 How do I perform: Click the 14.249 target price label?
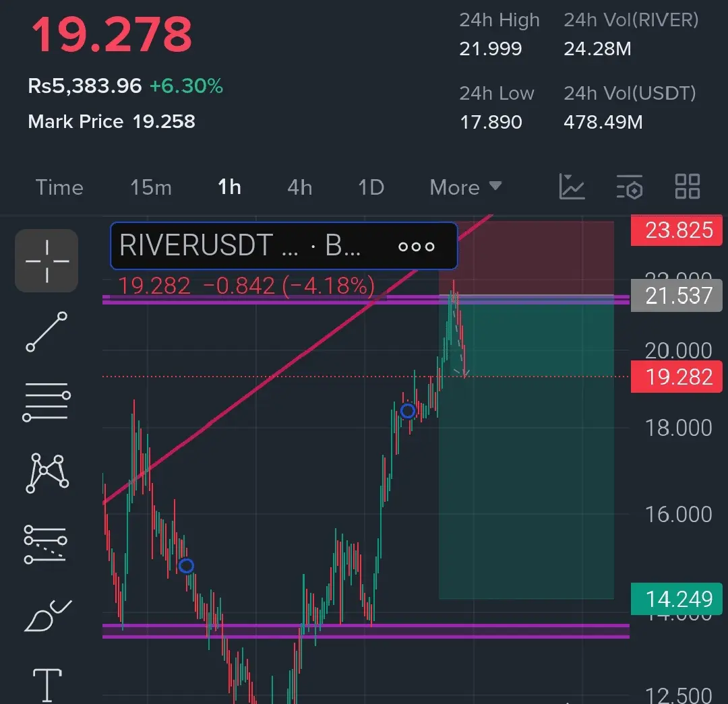point(677,599)
